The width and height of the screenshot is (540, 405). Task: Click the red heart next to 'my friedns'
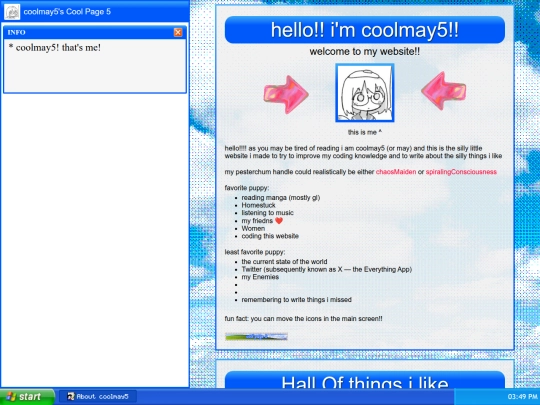coord(279,221)
